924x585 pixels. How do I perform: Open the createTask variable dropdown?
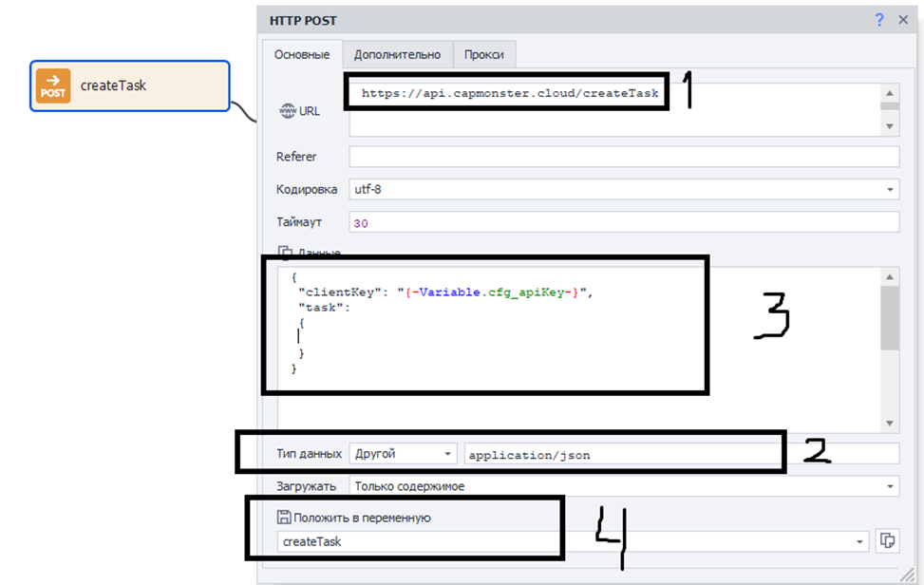click(x=860, y=541)
